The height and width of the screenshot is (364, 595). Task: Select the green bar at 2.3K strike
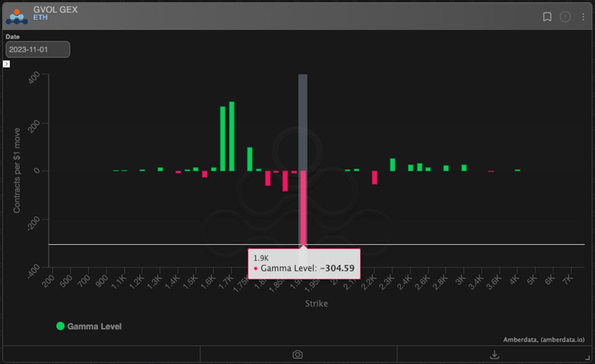coord(392,165)
